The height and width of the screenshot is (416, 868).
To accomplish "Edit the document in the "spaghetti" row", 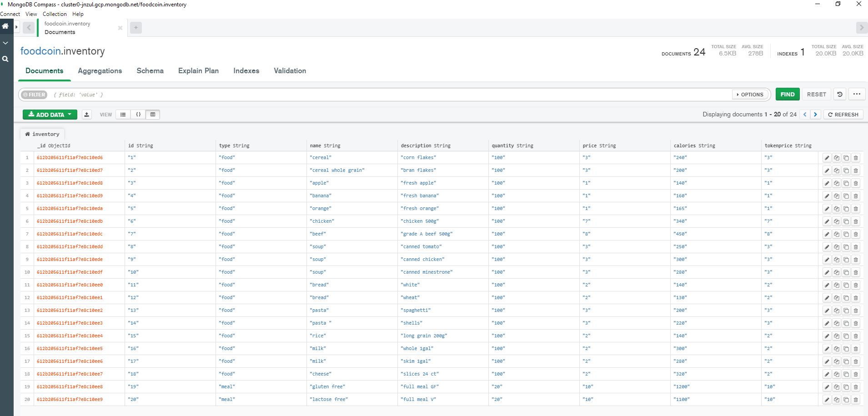I will pyautogui.click(x=827, y=311).
